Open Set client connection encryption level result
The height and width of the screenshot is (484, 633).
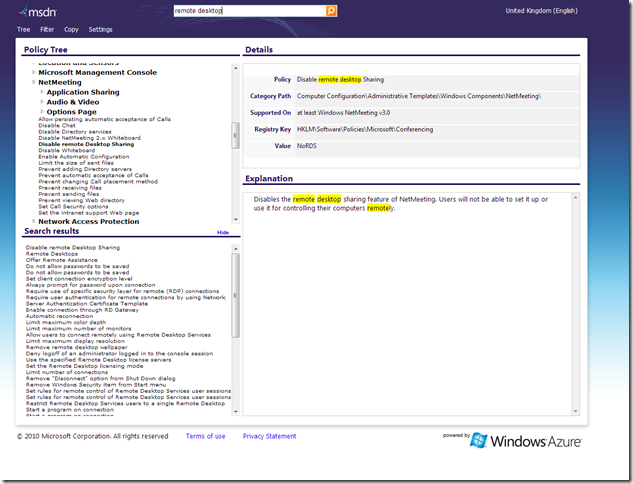coord(79,279)
